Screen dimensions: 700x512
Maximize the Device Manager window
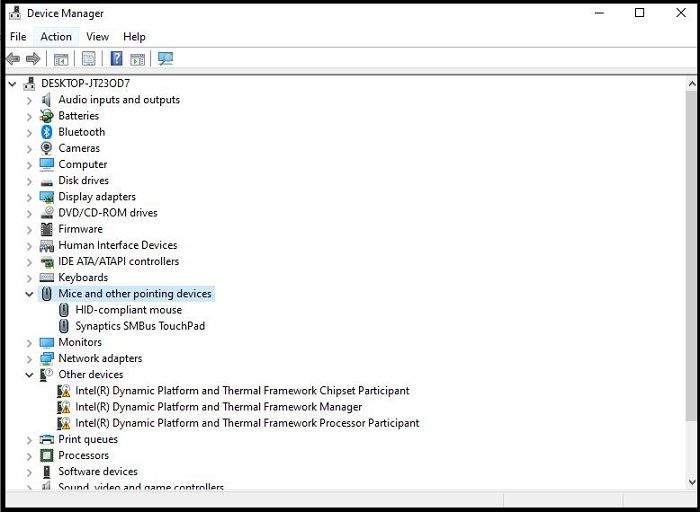pos(639,13)
